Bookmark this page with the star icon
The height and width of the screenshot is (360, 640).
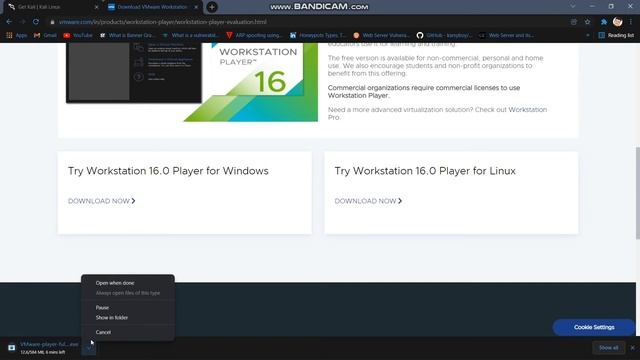(x=587, y=22)
